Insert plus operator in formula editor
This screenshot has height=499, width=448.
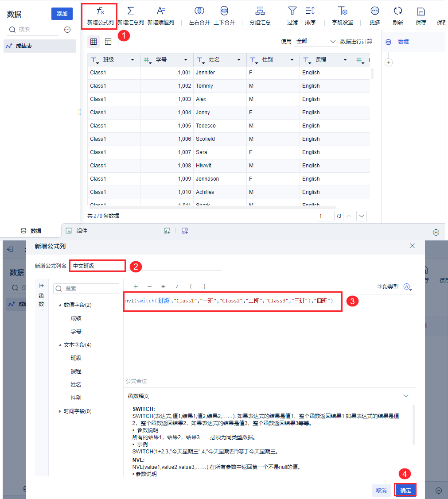[x=136, y=286]
